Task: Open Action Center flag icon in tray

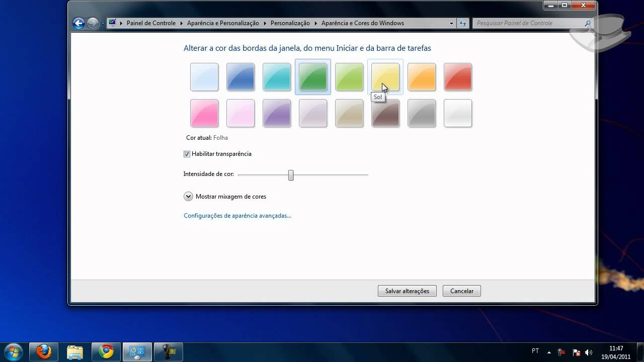Action: click(577, 352)
